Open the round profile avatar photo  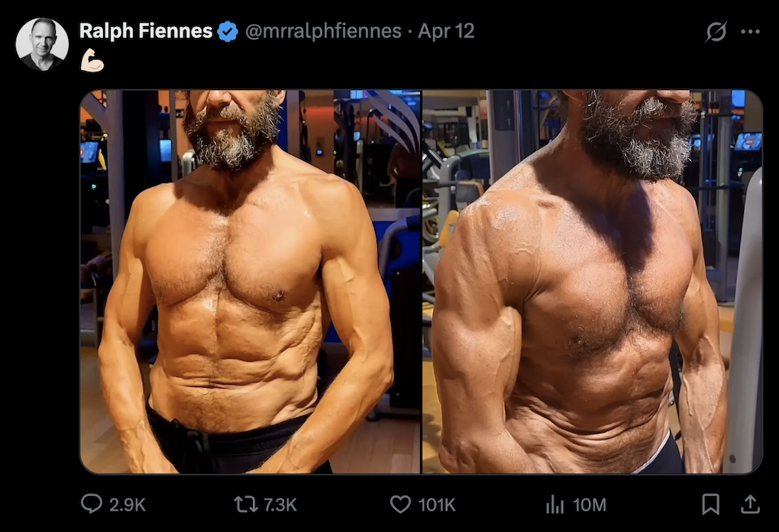pyautogui.click(x=42, y=44)
